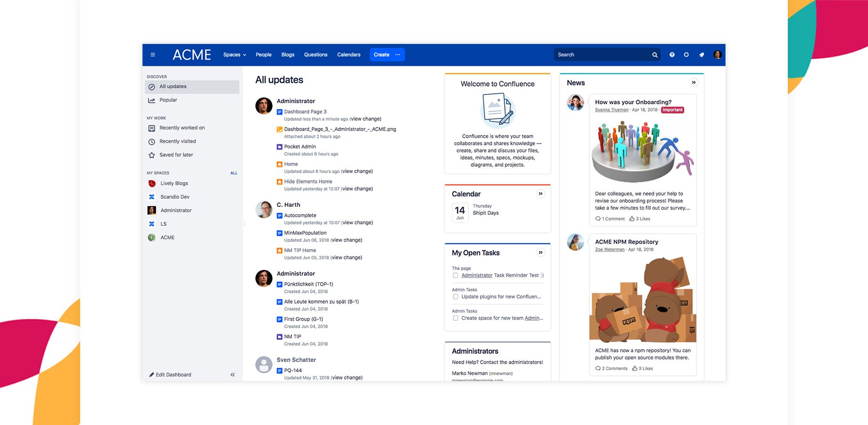
Task: Click comment icon on ACME NPM Repository post
Action: point(598,368)
